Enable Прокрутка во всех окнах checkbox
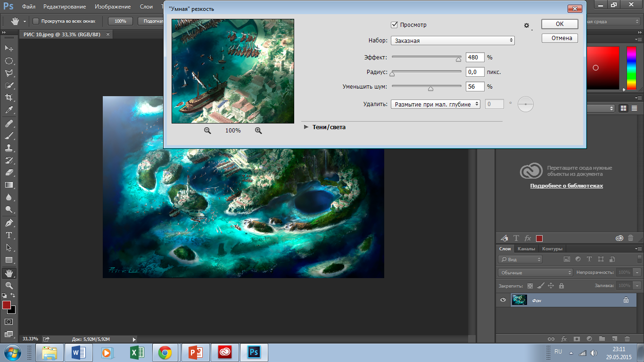 (35, 21)
